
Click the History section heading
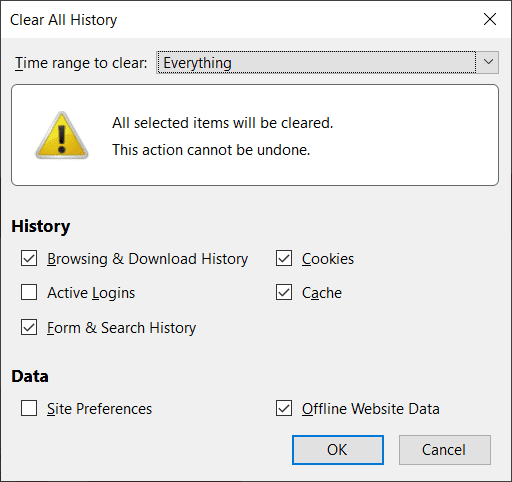pyautogui.click(x=41, y=227)
